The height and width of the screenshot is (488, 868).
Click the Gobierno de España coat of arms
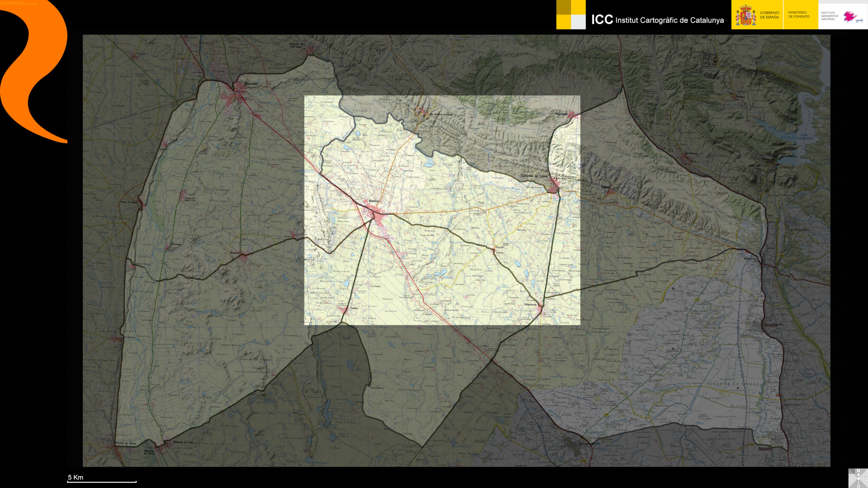point(745,15)
